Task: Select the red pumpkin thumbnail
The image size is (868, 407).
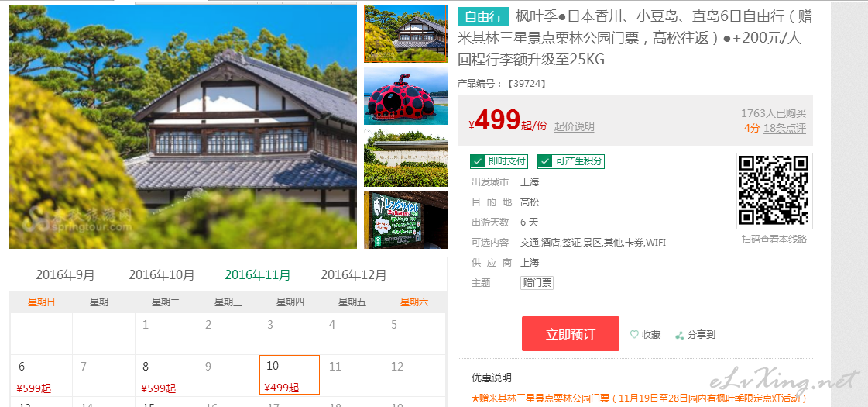Action: point(405,96)
